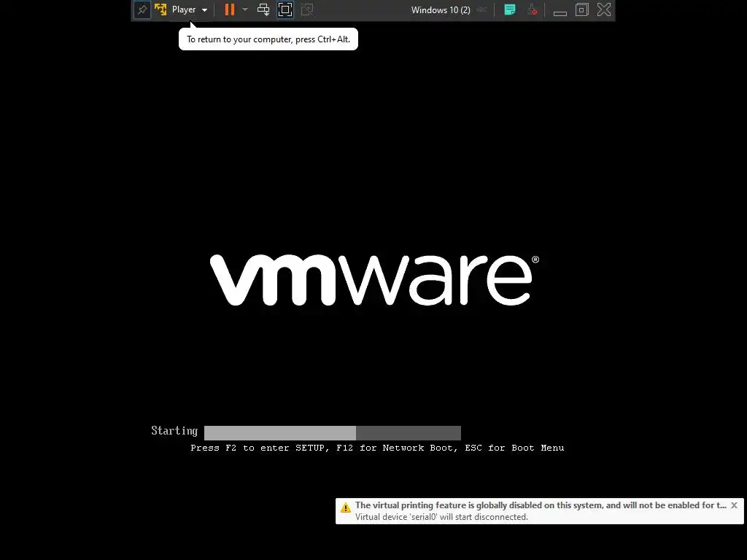Unpin the VMware fullscreen toolbar
This screenshot has width=747, height=560.
(x=142, y=9)
